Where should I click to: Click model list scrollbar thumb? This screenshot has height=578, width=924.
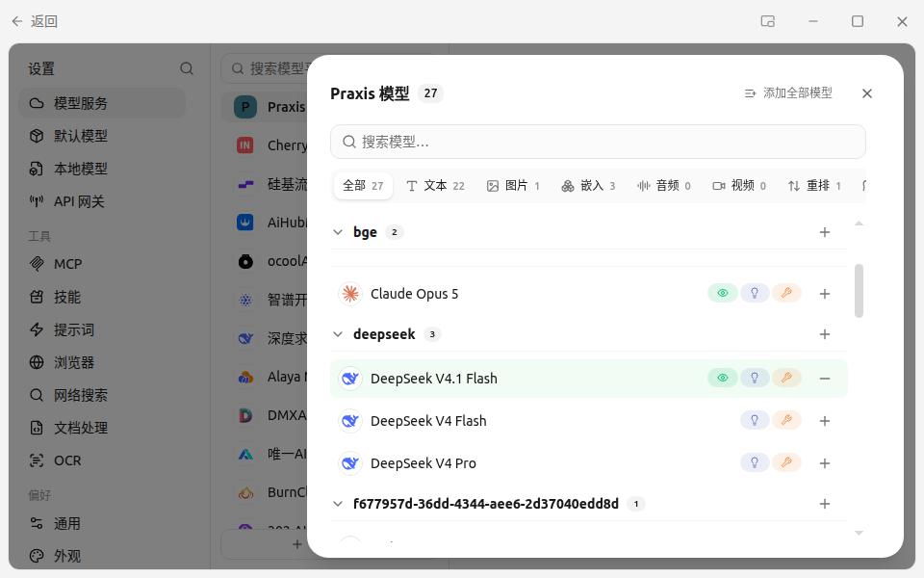[x=859, y=291]
